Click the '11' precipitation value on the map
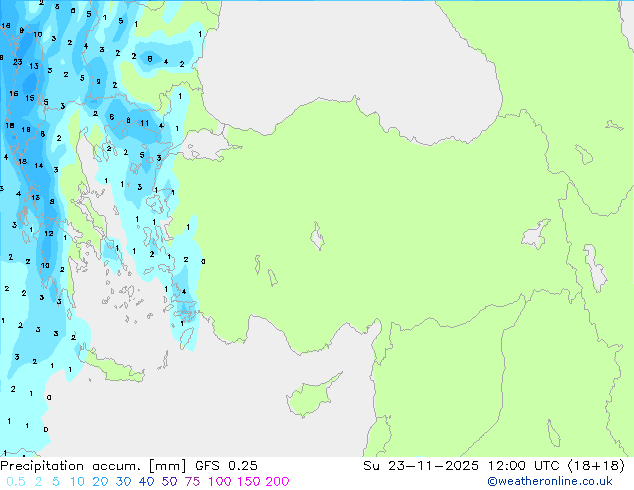The height and width of the screenshot is (490, 634). pos(144,123)
